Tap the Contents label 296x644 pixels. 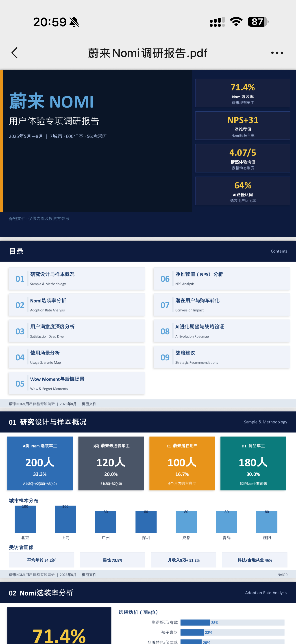[279, 251]
